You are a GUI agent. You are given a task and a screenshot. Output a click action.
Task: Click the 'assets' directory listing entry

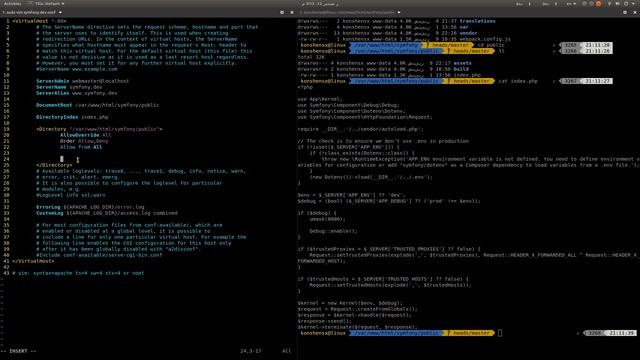[462, 63]
